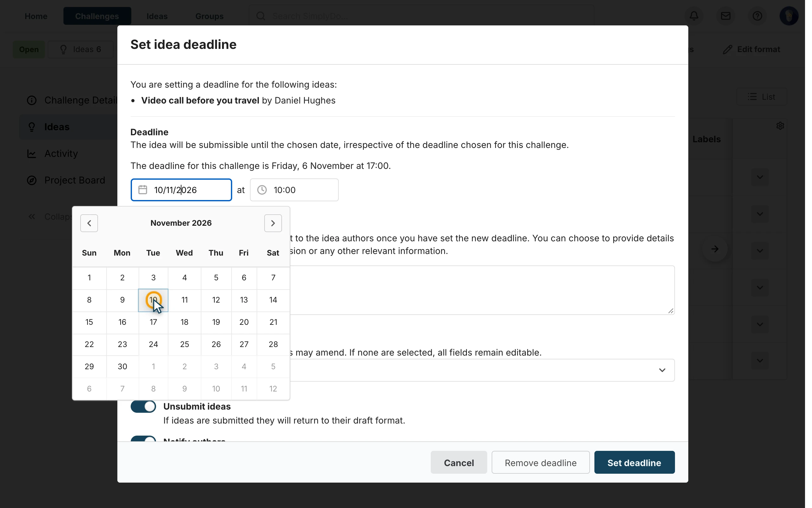
Task: Select November 25 in calendar
Action: click(x=185, y=344)
